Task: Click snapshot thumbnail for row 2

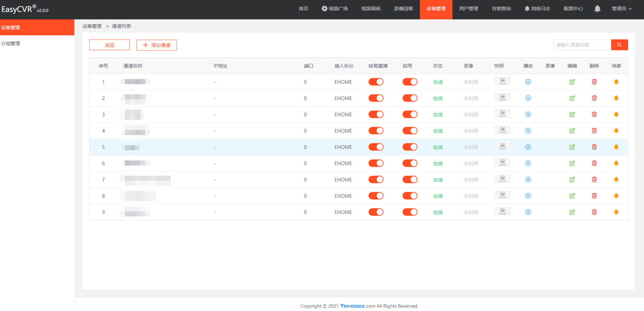Action: 502,97
